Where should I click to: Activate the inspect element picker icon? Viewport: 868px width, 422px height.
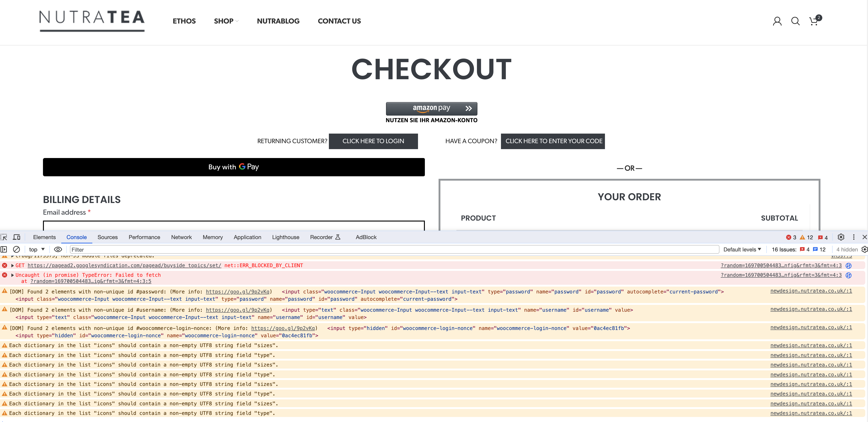(4, 237)
